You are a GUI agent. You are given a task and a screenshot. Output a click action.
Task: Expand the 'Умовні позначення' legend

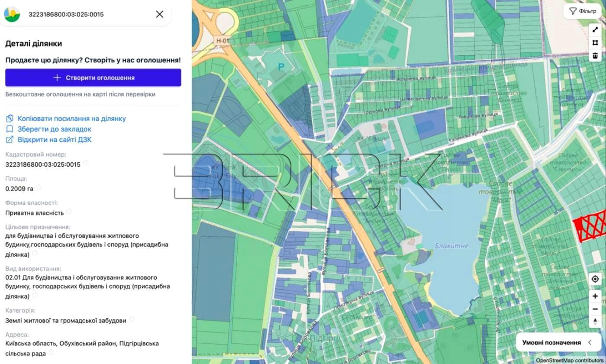click(558, 342)
